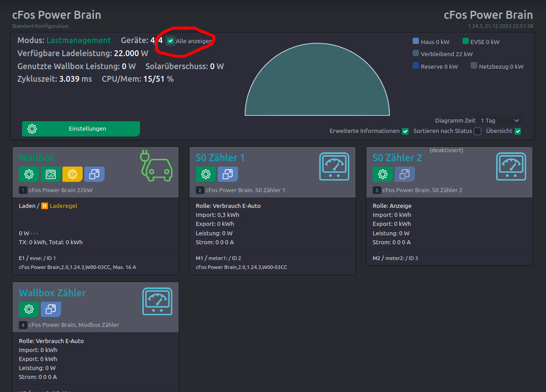The height and width of the screenshot is (392, 546).
Task: Click E1 / evse: / ID 1 text
Action: pyautogui.click(x=37, y=258)
